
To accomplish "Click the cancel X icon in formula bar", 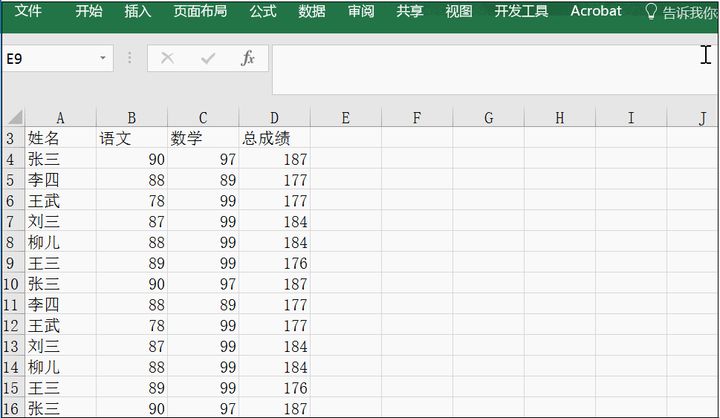I will (167, 59).
